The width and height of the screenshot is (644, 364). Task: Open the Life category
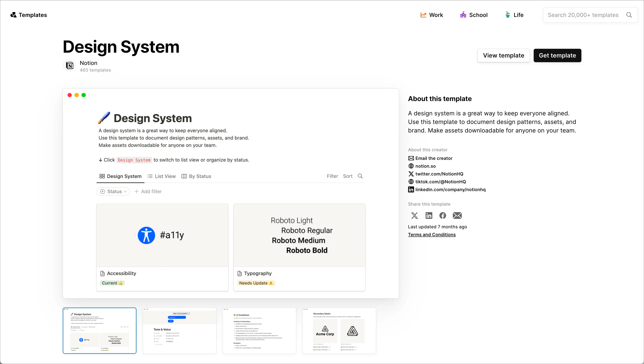click(x=514, y=15)
